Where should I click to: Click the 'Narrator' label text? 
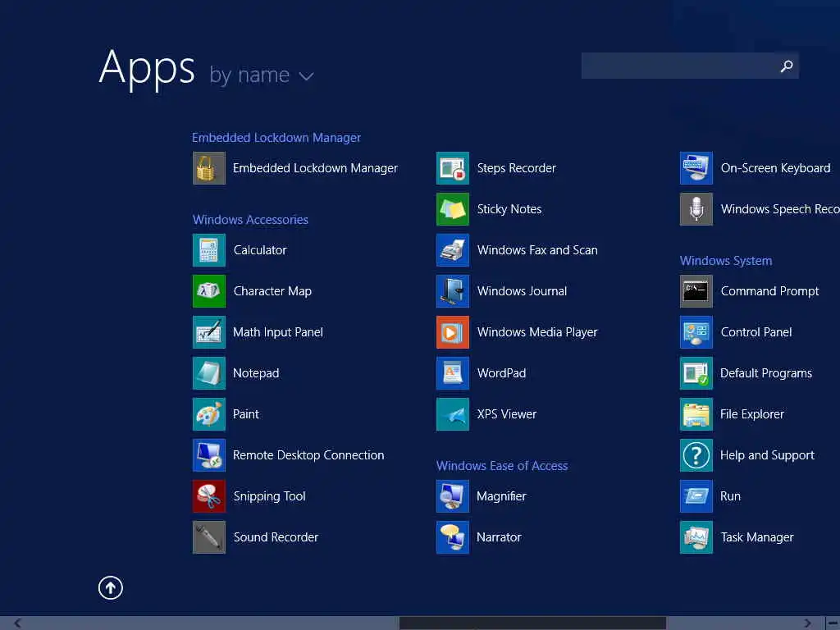coord(499,537)
